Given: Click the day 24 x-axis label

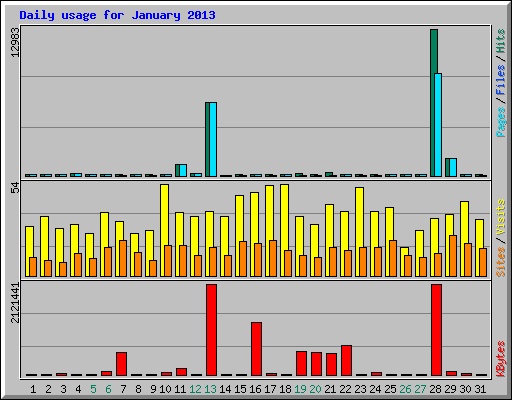Looking at the screenshot, I should coord(375,389).
